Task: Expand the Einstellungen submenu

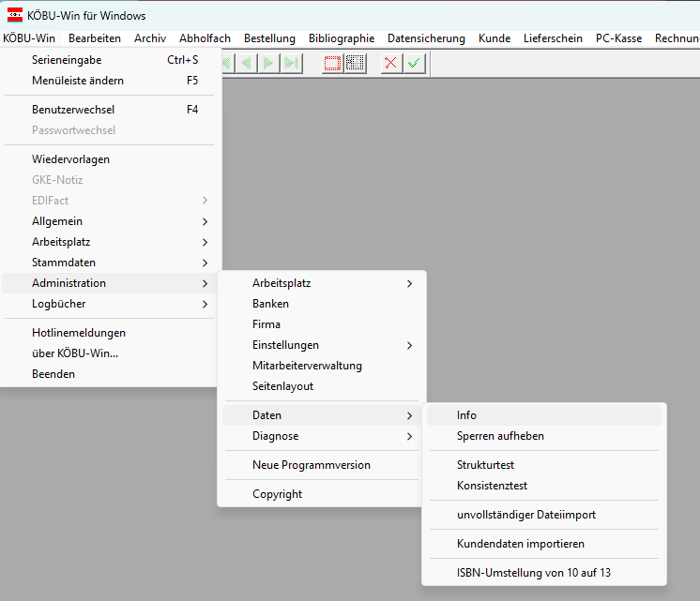Action: click(x=322, y=345)
